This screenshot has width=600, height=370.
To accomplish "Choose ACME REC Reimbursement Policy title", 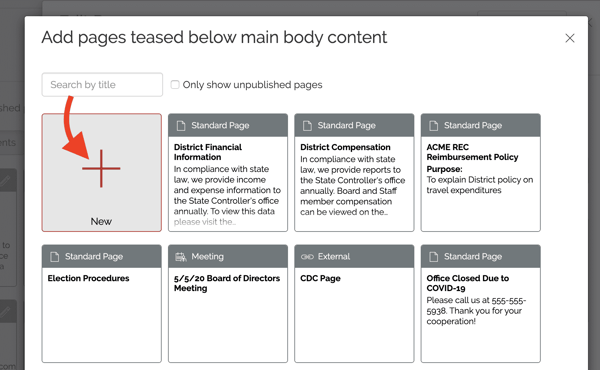I will coord(472,152).
